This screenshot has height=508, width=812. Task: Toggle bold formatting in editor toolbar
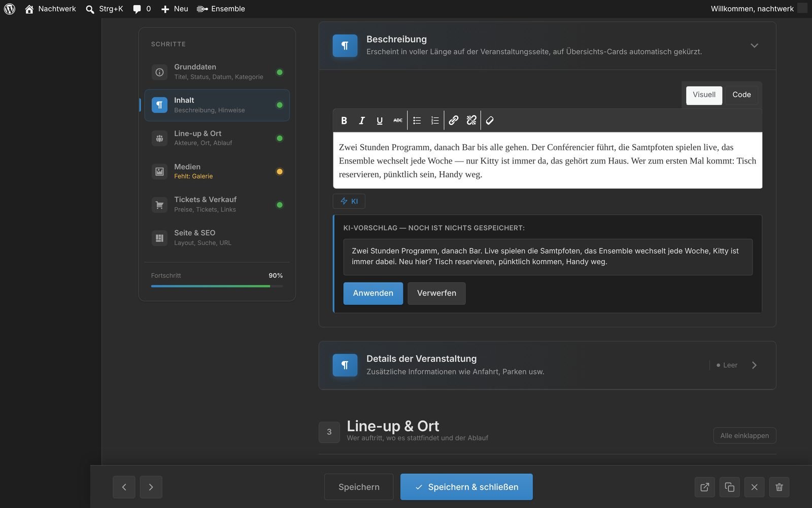click(x=344, y=120)
